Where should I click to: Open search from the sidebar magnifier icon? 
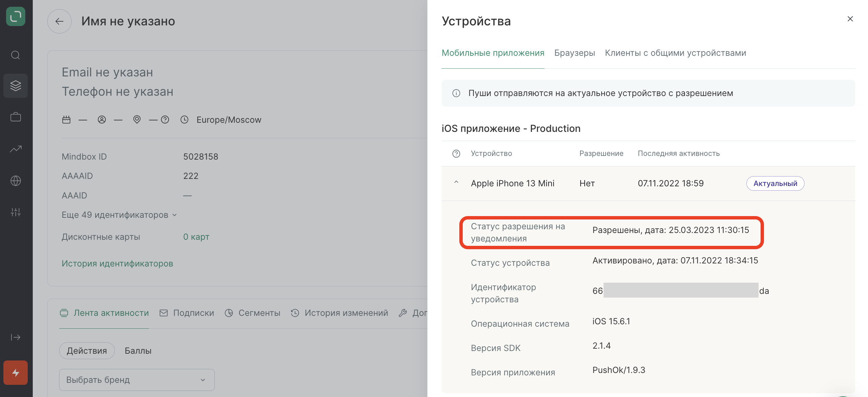16,55
